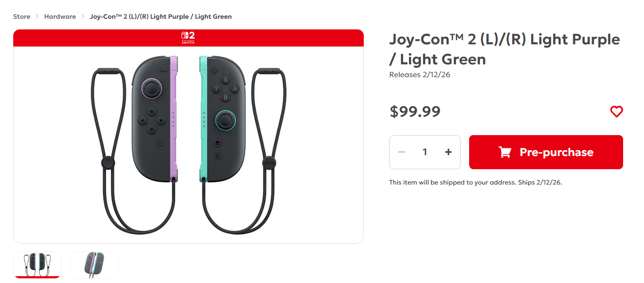Open the Hardware breadcrumb link
This screenshot has height=283, width=644.
click(x=60, y=17)
